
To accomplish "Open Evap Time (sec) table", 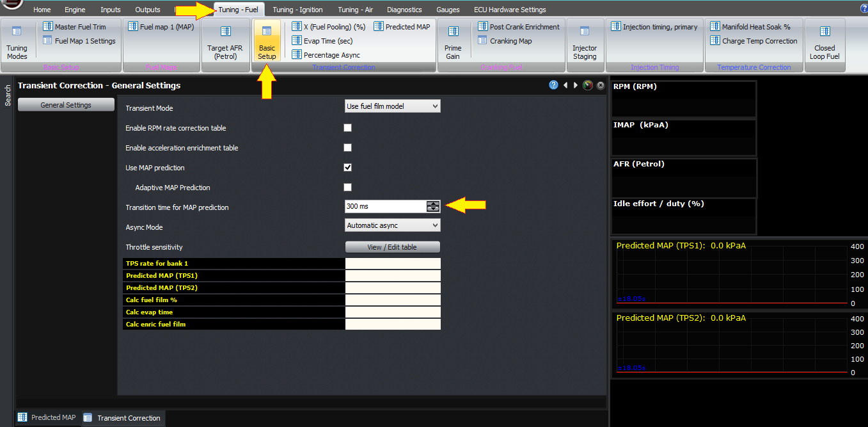I will [322, 41].
